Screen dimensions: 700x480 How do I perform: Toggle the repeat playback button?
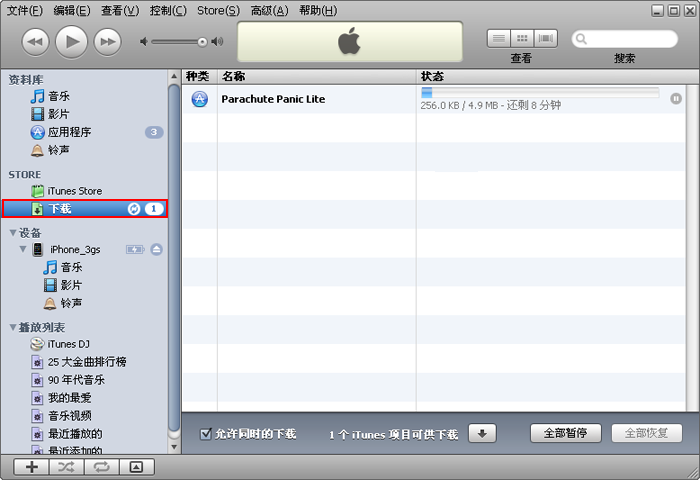pos(101,467)
